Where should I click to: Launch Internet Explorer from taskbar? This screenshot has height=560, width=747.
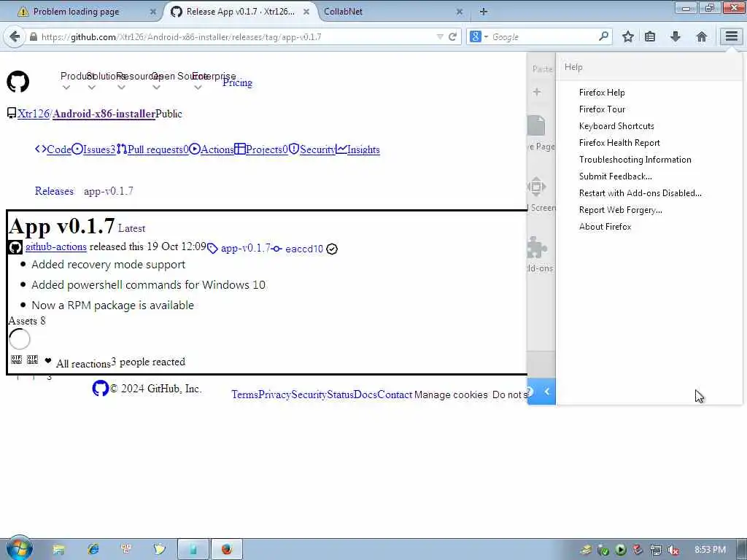click(93, 549)
